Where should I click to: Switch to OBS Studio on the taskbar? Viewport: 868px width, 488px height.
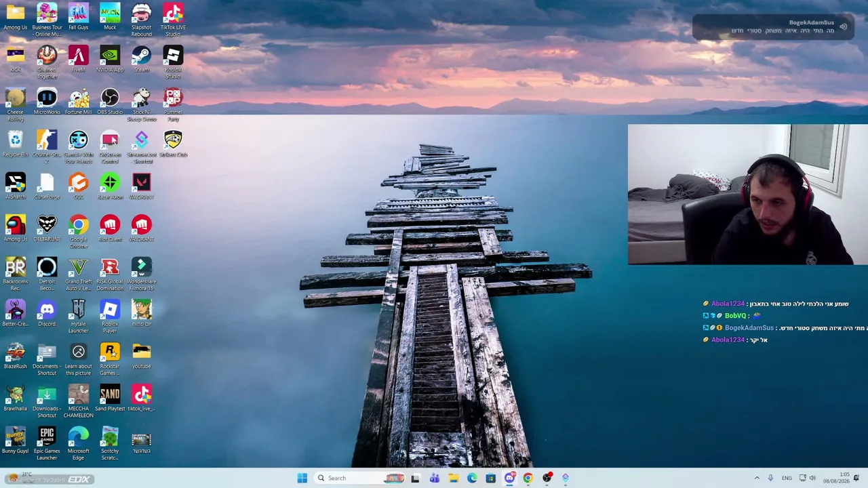tap(547, 478)
